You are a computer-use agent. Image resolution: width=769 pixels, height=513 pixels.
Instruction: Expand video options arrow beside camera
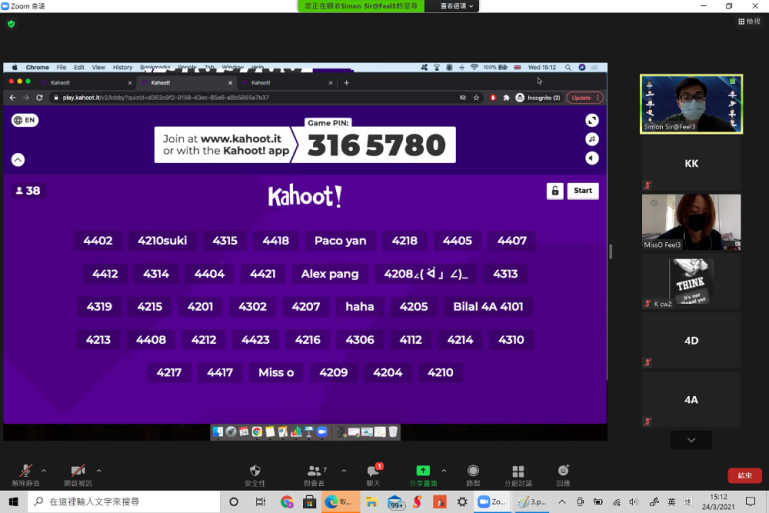pyautogui.click(x=99, y=471)
